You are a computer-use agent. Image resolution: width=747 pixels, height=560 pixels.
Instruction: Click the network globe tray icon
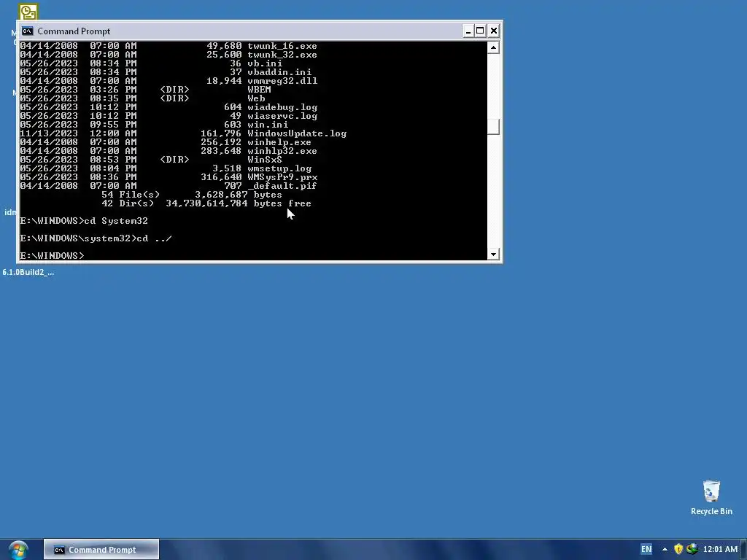(x=692, y=549)
